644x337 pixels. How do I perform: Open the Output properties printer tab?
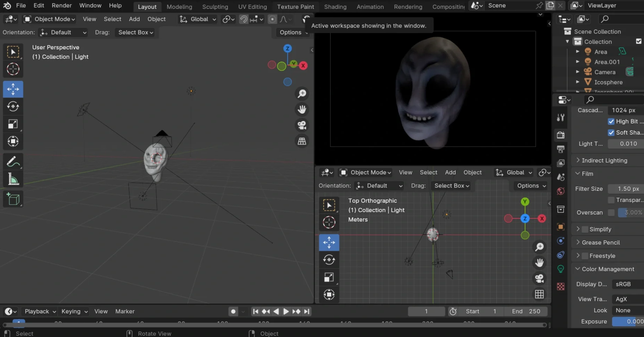coord(561,149)
